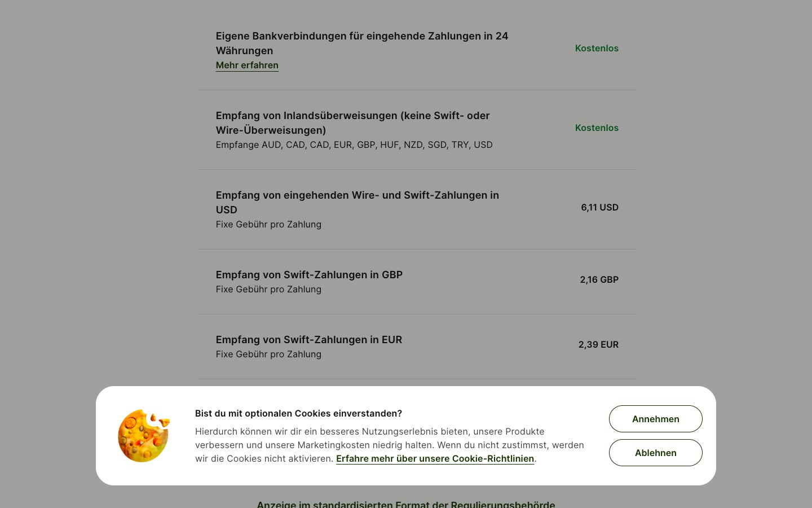Click the Fixe Gebühr pro Zahlung text under EUR
This screenshot has height=508, width=812.
268,354
